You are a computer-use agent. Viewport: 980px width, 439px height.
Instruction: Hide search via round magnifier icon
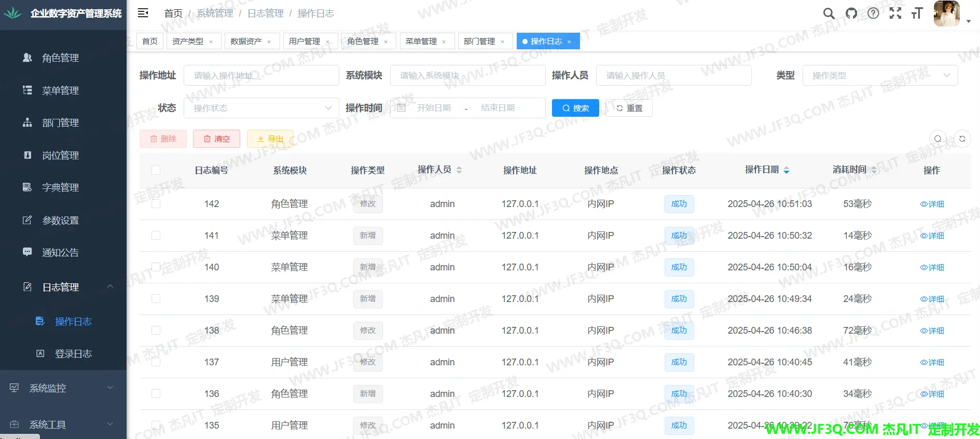(x=937, y=139)
